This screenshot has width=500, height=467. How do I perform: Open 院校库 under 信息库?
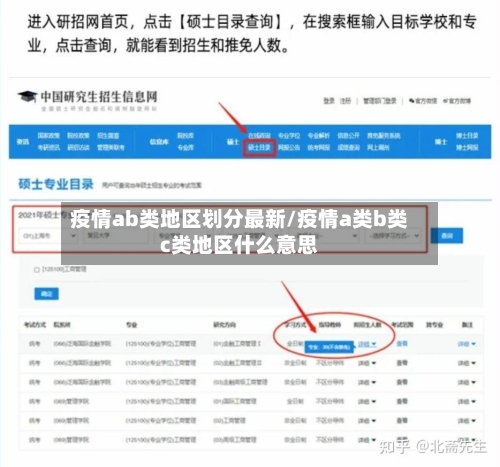pos(185,136)
